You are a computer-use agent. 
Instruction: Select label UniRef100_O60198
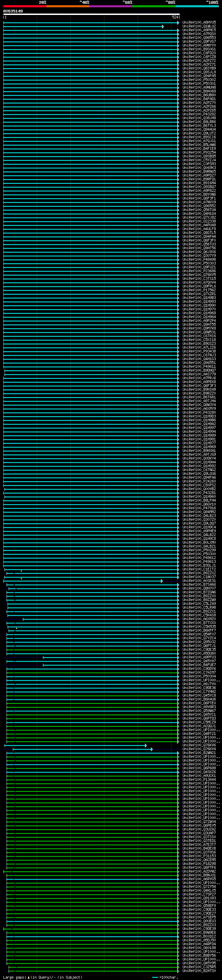(199, 948)
